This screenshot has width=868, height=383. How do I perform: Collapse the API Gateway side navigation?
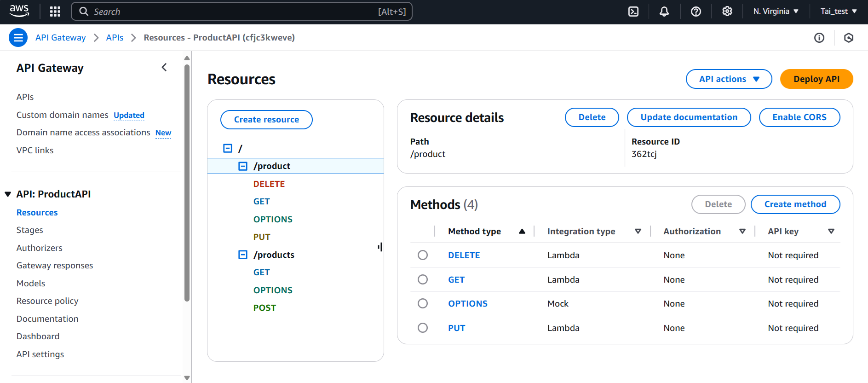tap(164, 68)
